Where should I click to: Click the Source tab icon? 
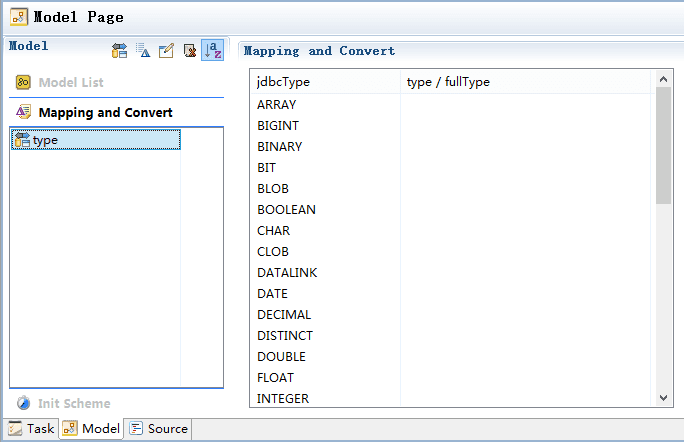coord(136,428)
